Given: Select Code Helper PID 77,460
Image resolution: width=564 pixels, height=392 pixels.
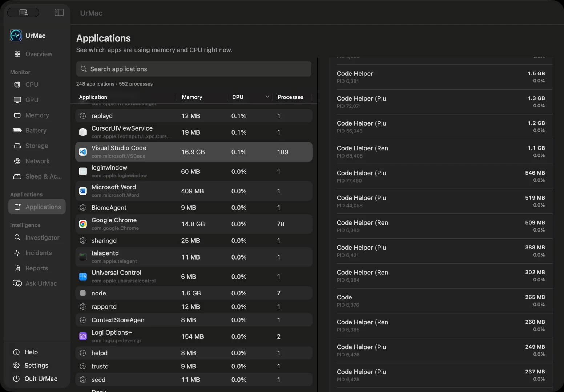Looking at the screenshot, I should (441, 176).
